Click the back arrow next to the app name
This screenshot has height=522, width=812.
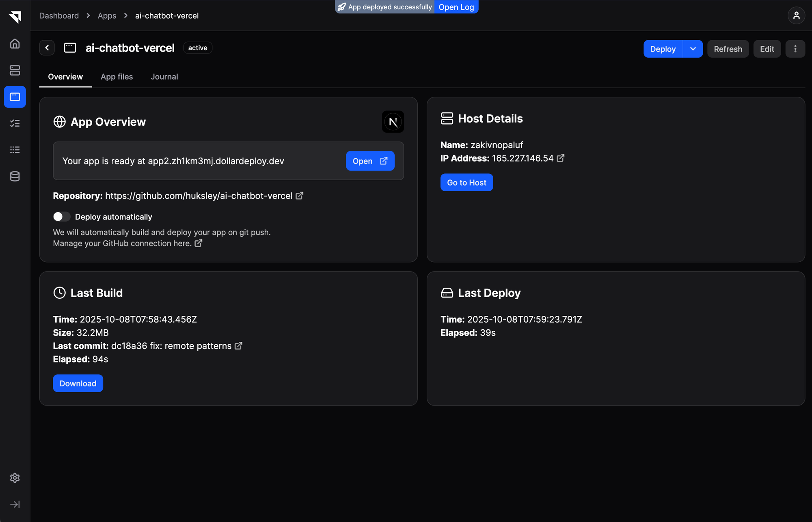[x=47, y=48]
